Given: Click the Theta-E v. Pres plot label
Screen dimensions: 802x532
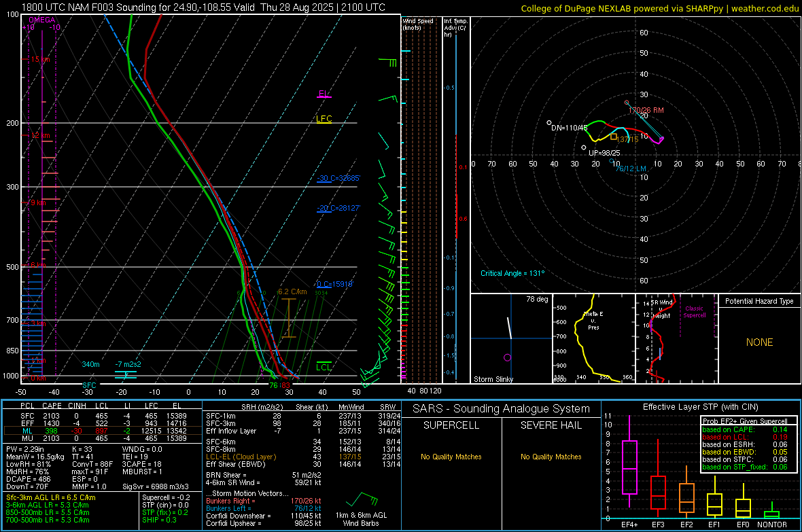Looking at the screenshot, I should (593, 320).
